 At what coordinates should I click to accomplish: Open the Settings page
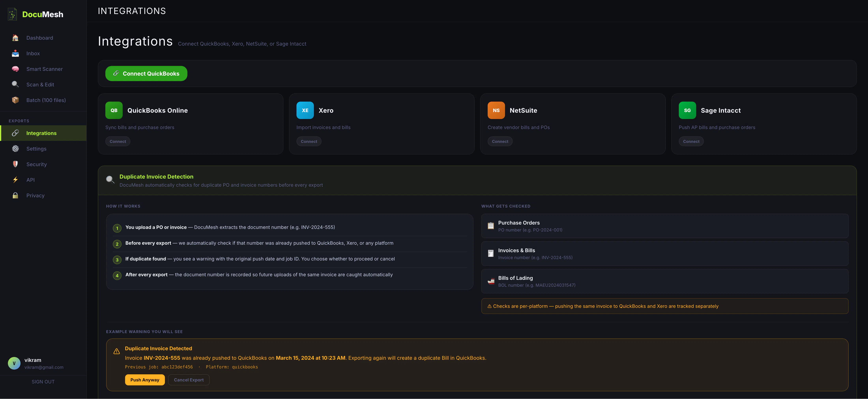43,149
